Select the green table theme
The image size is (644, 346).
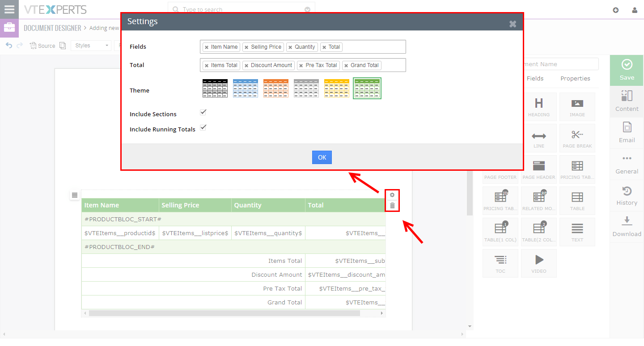coord(367,88)
